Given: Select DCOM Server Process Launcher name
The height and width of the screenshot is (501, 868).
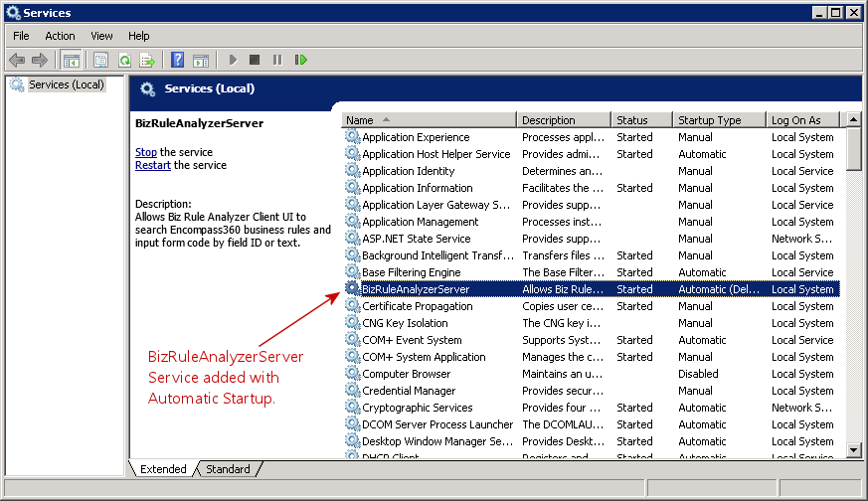Looking at the screenshot, I should pyautogui.click(x=437, y=424).
